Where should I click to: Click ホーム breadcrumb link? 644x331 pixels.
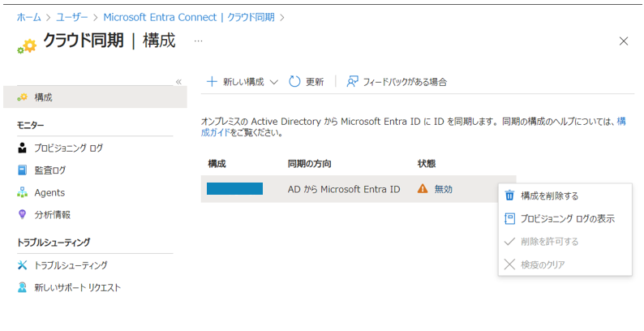pos(28,17)
